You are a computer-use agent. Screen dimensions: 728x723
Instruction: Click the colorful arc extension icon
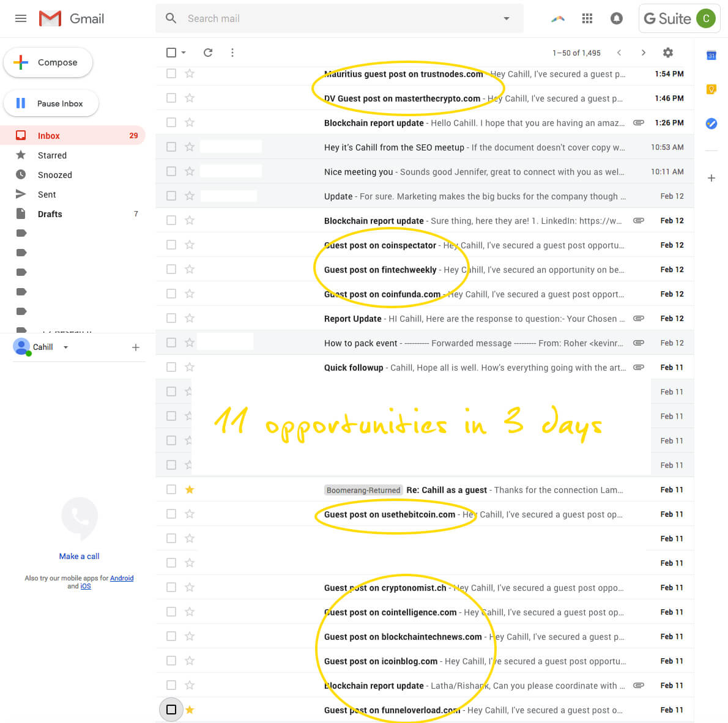tap(557, 18)
